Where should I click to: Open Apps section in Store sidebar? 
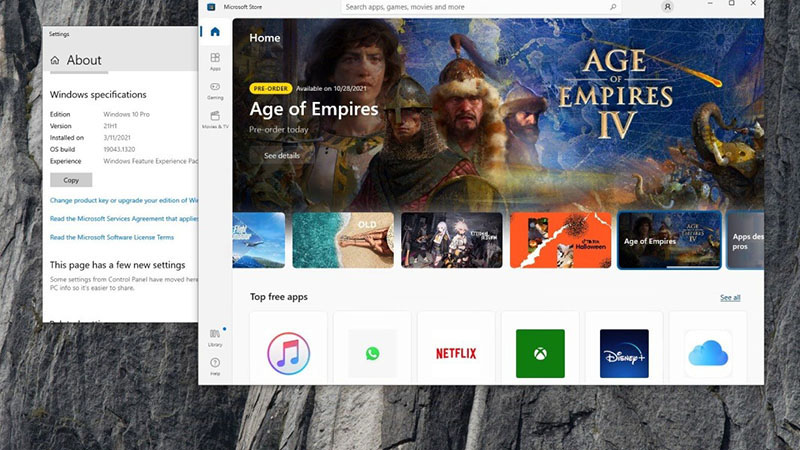215,61
